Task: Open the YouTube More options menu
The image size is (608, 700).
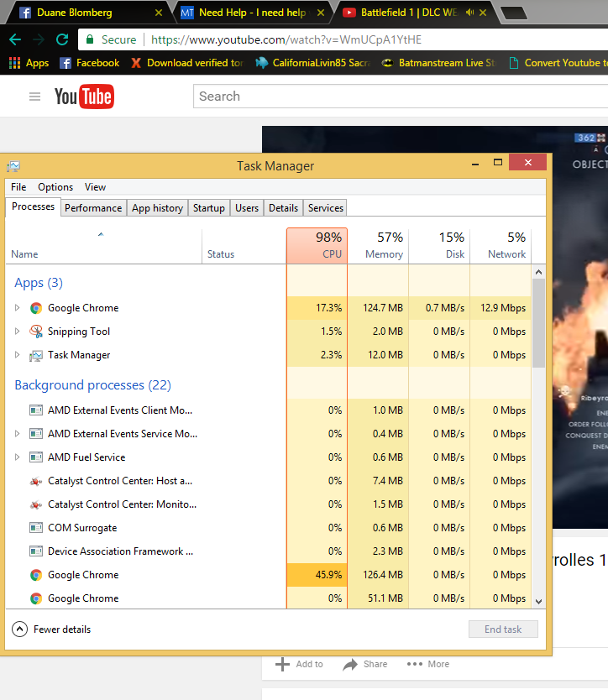Action: pos(428,664)
